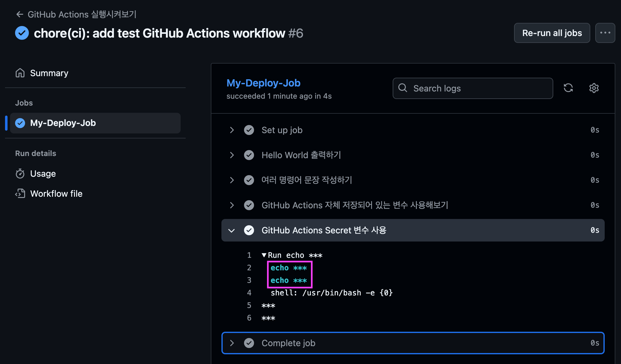This screenshot has width=621, height=364.
Task: Open the Usage run details page
Action: click(43, 174)
